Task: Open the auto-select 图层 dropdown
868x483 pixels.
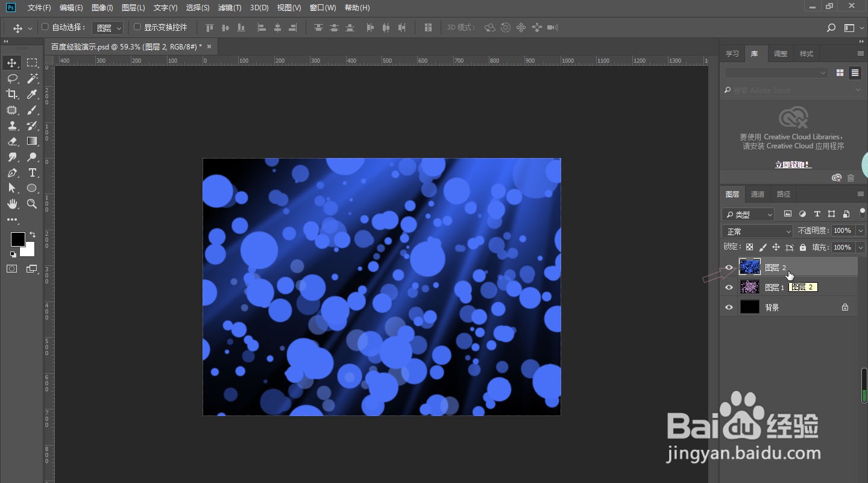Action: (109, 28)
